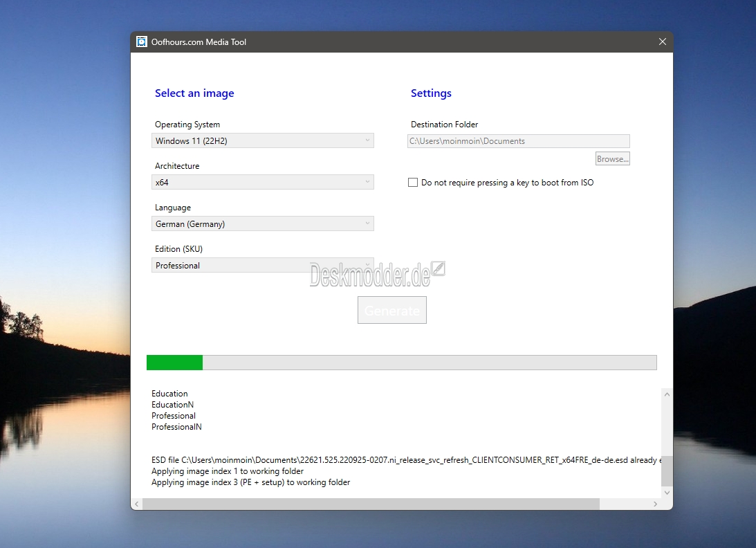Viewport: 756px width, 548px height.
Task: Click the Destination Folder path field
Action: pyautogui.click(x=518, y=141)
